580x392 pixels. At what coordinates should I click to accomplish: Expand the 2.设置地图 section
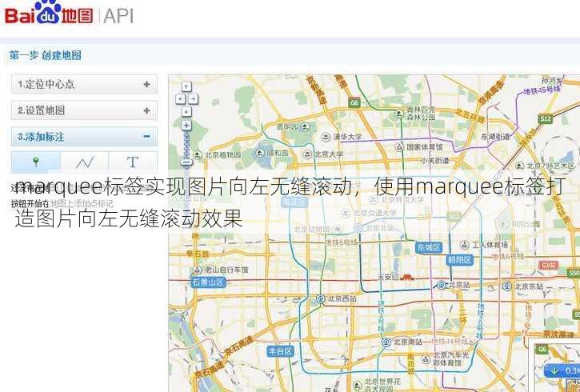pyautogui.click(x=84, y=110)
